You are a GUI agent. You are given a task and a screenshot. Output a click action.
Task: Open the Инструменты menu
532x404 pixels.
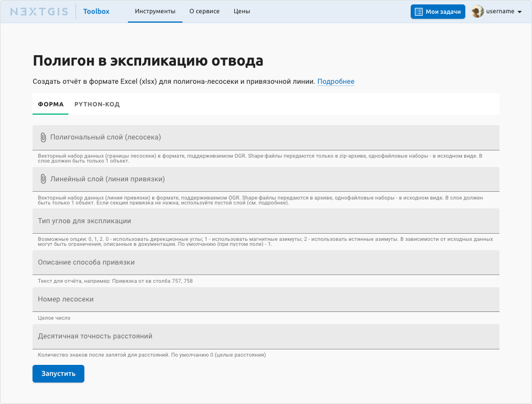(x=155, y=12)
